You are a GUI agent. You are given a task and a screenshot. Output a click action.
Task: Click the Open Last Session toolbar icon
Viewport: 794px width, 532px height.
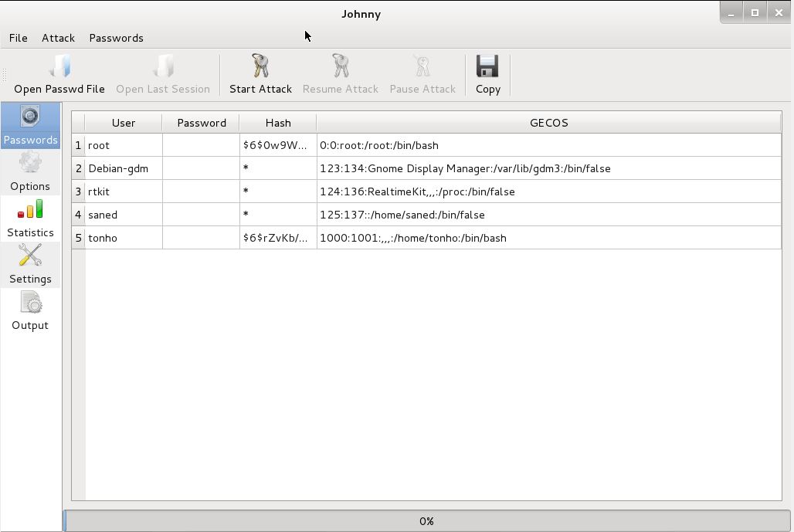click(163, 66)
